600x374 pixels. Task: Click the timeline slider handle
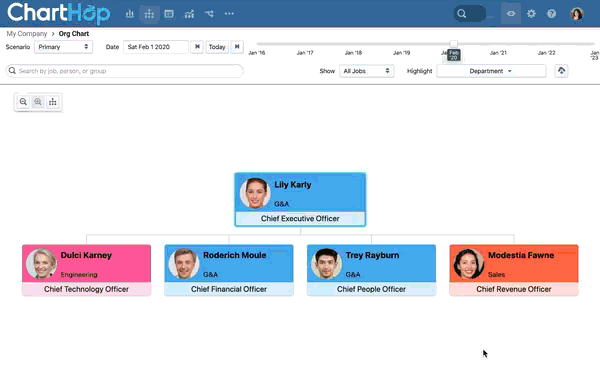[x=453, y=44]
